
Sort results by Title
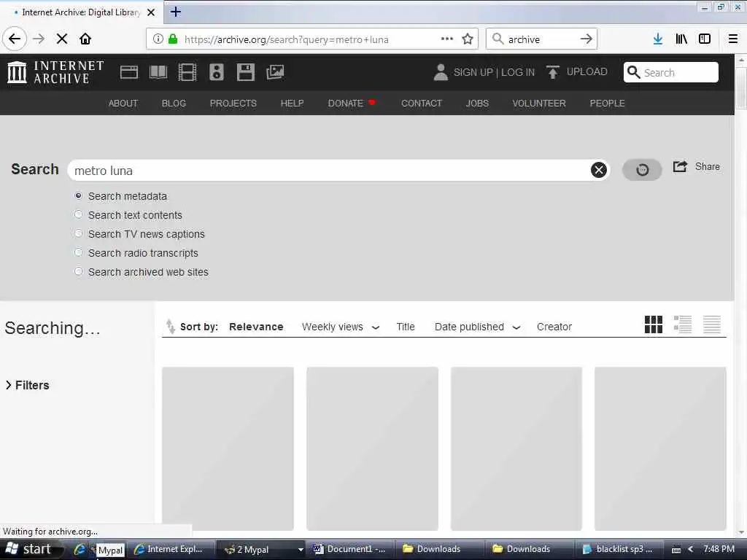tap(406, 327)
